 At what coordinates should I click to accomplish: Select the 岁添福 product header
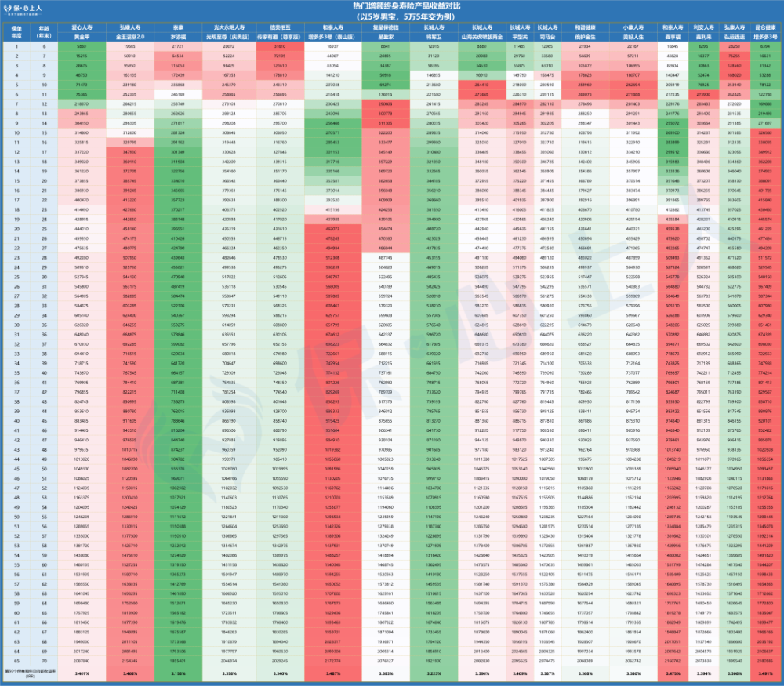click(x=178, y=37)
